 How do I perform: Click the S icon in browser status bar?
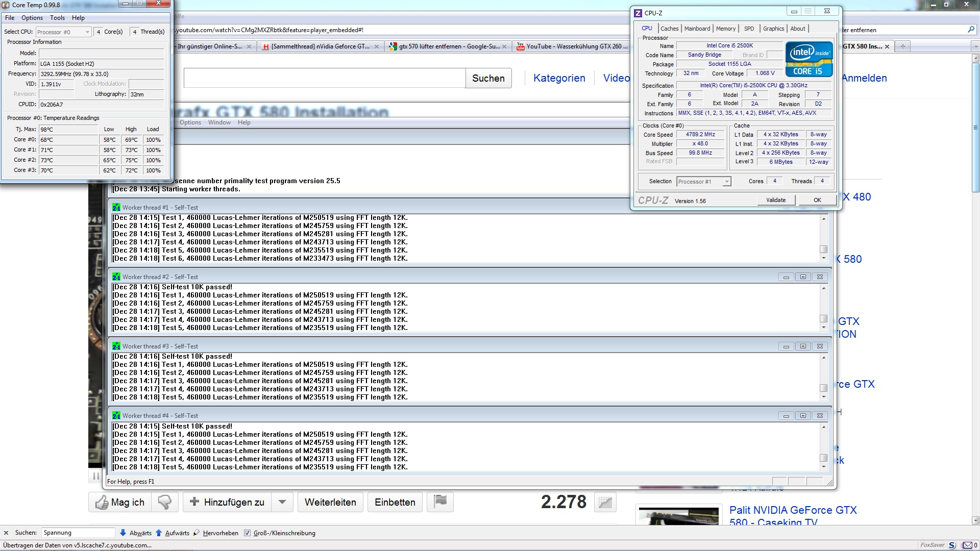pos(952,545)
